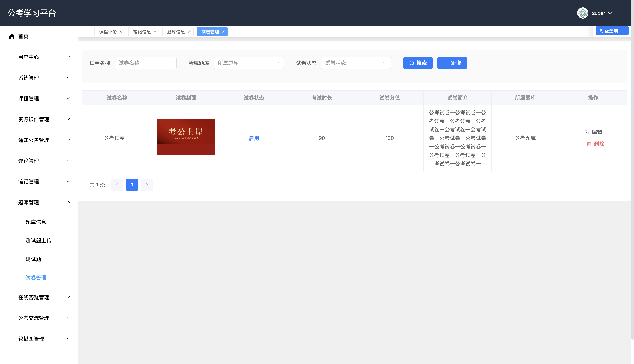Click the previous page arrow icon
Viewport: 634px width, 364px height.
tap(117, 184)
